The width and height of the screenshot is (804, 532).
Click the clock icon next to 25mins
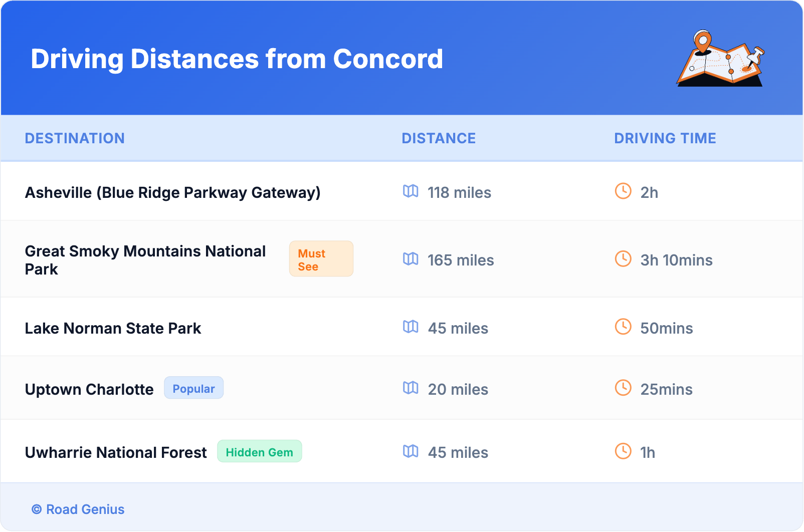(623, 388)
